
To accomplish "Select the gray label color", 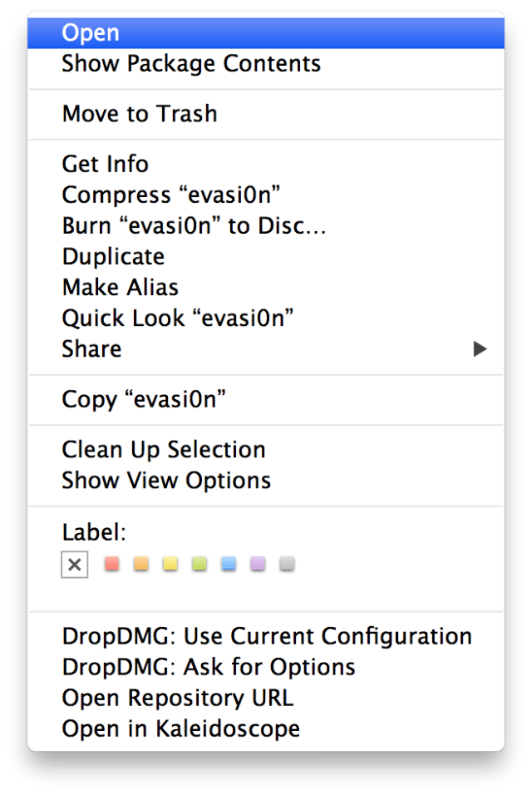I will point(287,565).
